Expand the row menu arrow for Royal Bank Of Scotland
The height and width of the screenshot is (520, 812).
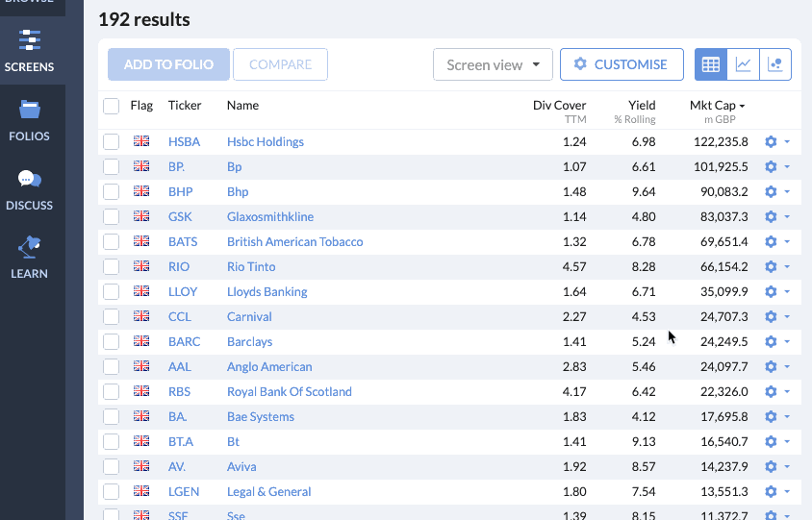point(787,391)
